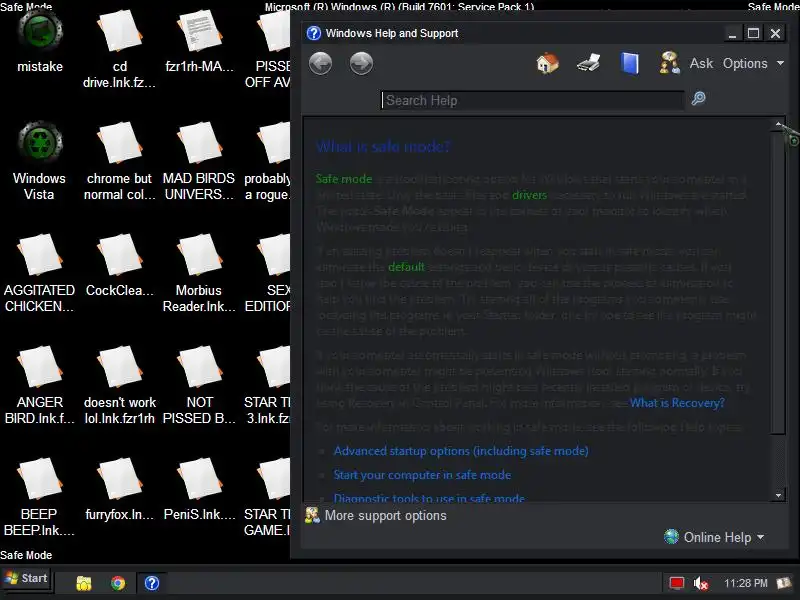This screenshot has height=600, width=800.
Task: Select the ANGER BIRD.lnk file
Action: (x=39, y=385)
